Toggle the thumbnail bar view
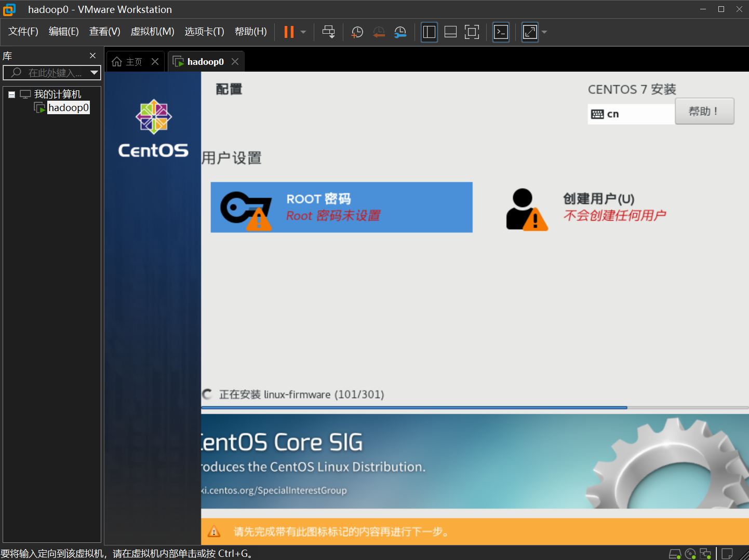Image resolution: width=749 pixels, height=560 pixels. pyautogui.click(x=450, y=32)
